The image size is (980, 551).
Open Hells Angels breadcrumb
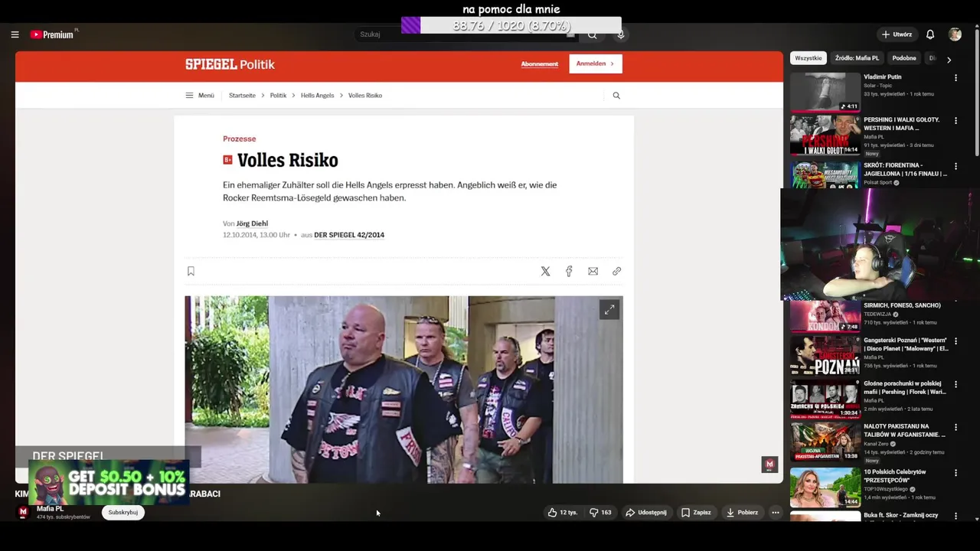pos(317,96)
